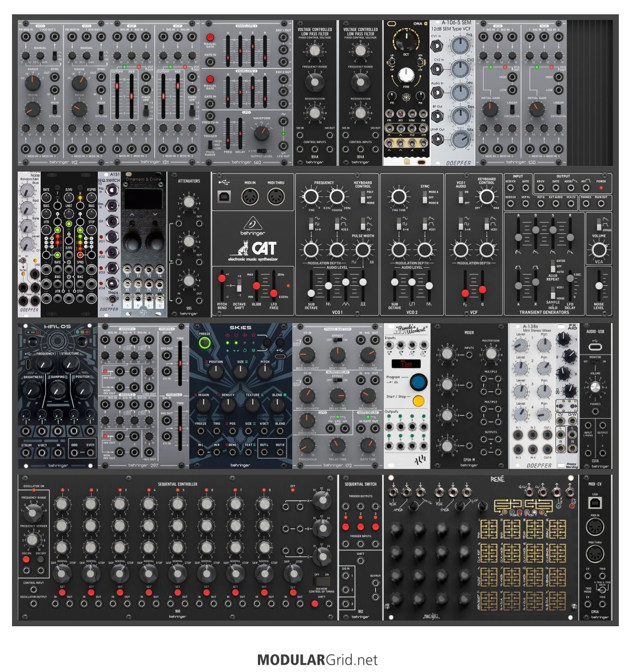Image resolution: width=636 pixels, height=672 pixels.
Task: Click the CAT LFO FREQ slider handle
Action: (x=273, y=293)
